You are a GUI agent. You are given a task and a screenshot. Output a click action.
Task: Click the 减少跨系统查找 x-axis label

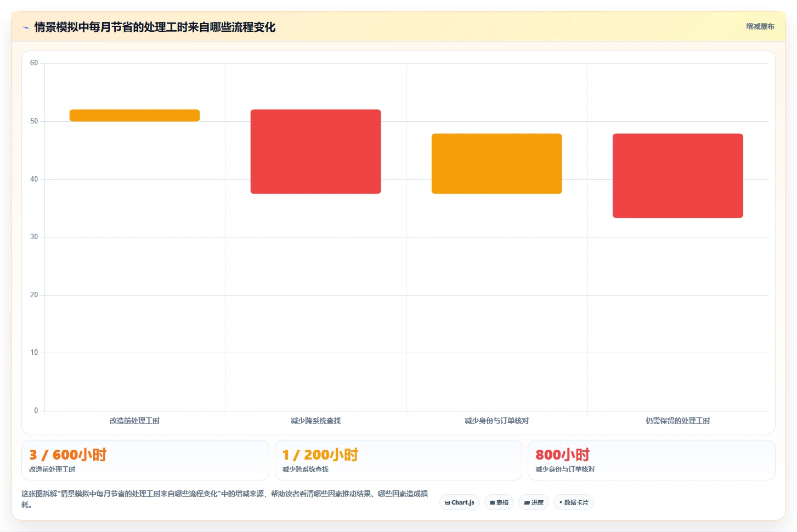coord(315,421)
